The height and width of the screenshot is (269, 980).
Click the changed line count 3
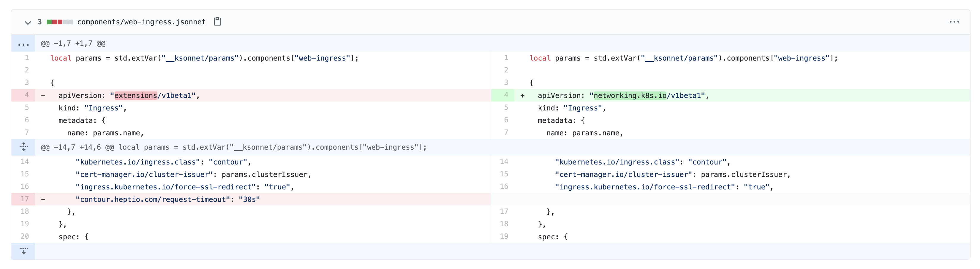point(39,22)
